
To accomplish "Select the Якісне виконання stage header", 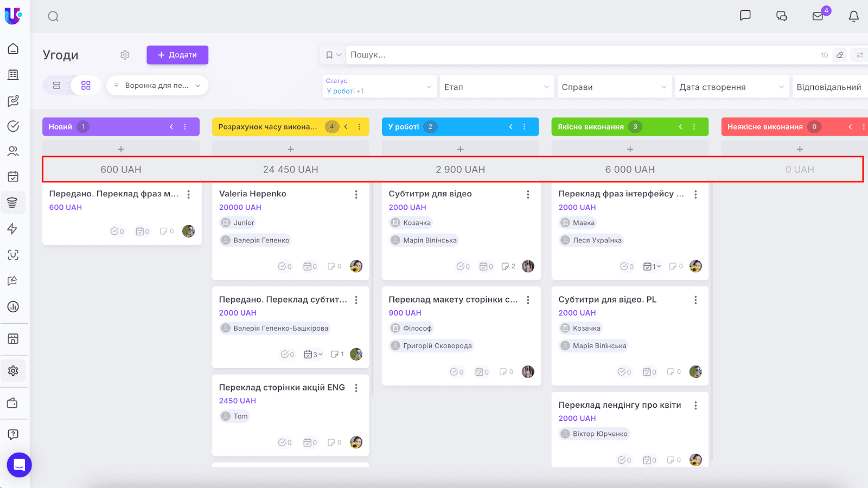I will (630, 127).
